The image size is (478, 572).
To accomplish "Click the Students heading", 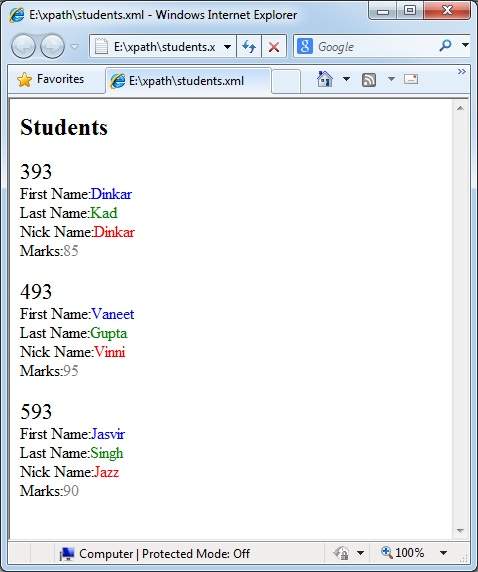I will point(64,127).
